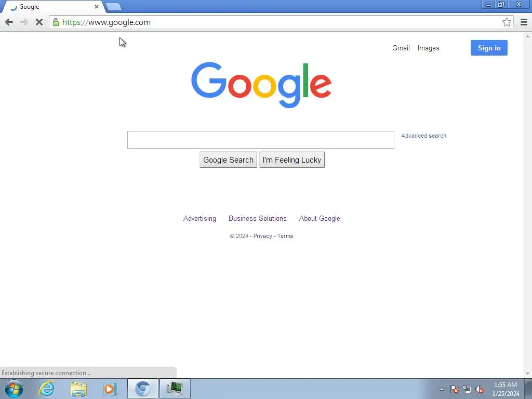Open the About Google link
Image resolution: width=532 pixels, height=399 pixels.
click(320, 219)
